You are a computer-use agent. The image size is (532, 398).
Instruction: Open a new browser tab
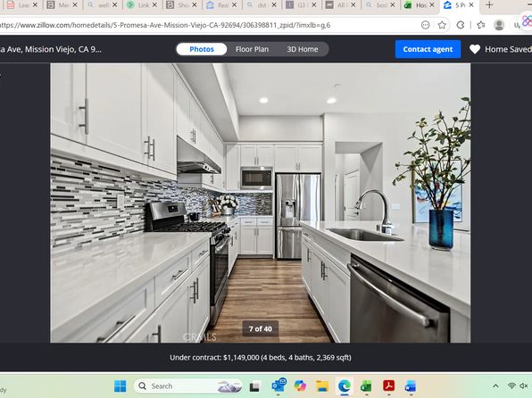pyautogui.click(x=489, y=5)
